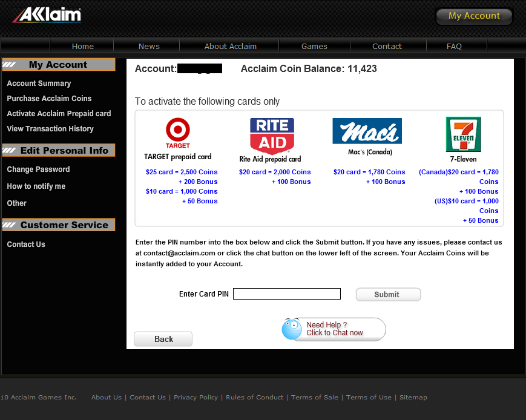
Task: Open Contact Us in sidebar
Action: (x=26, y=244)
